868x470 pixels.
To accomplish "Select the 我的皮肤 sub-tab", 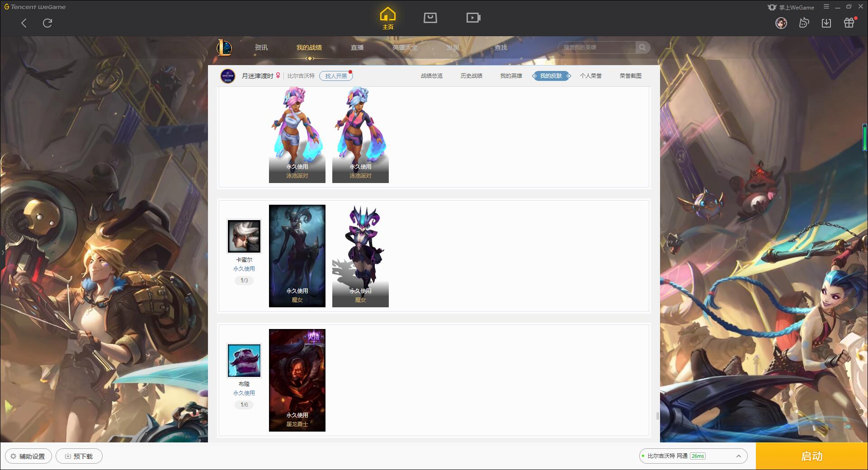I will [551, 76].
